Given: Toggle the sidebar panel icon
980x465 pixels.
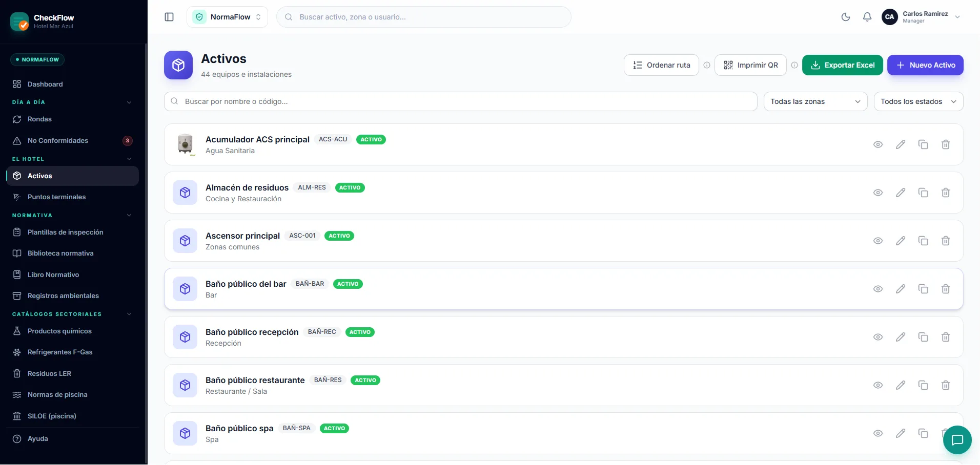Looking at the screenshot, I should (x=169, y=17).
